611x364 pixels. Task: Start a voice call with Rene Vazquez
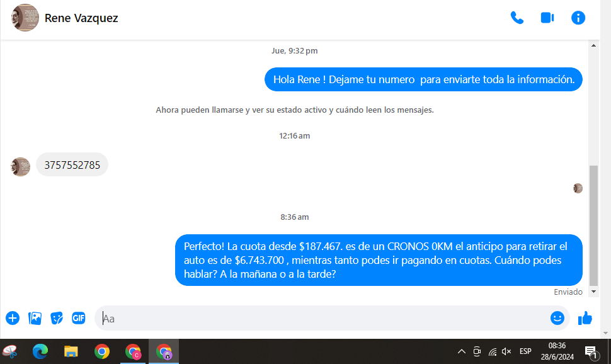click(x=517, y=18)
